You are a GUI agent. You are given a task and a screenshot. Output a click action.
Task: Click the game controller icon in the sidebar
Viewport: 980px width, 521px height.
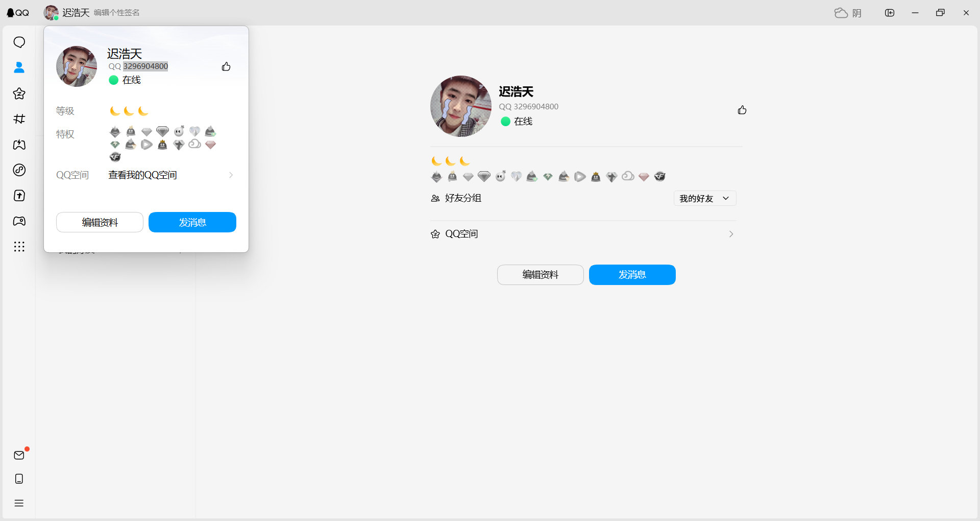pyautogui.click(x=19, y=221)
